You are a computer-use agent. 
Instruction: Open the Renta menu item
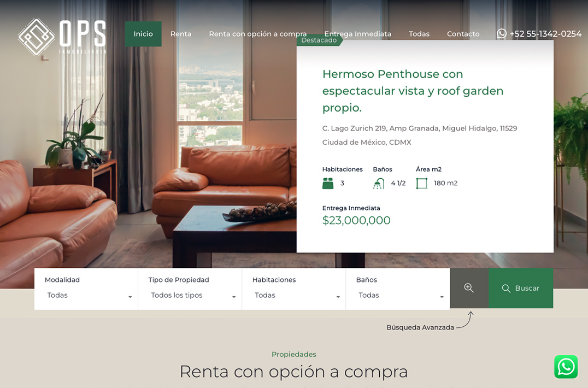pos(181,34)
